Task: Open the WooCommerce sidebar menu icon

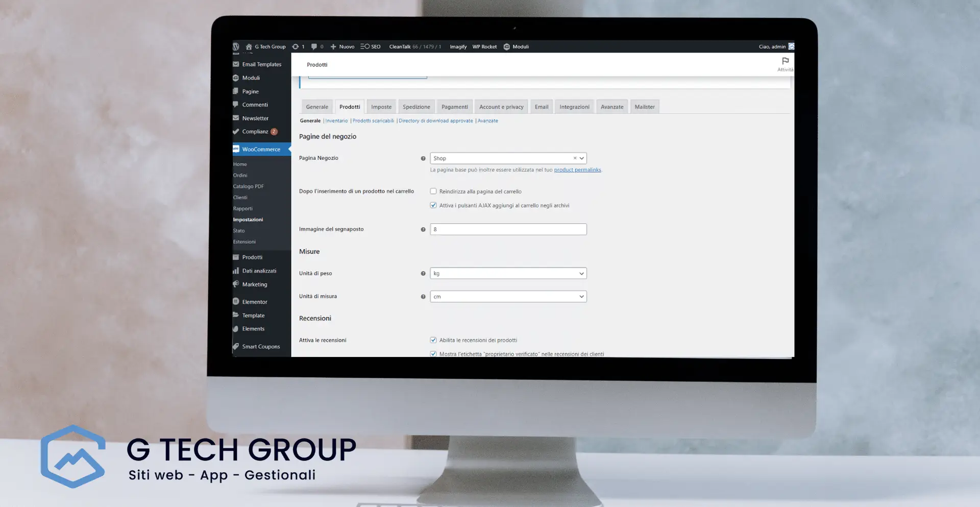Action: [x=236, y=149]
